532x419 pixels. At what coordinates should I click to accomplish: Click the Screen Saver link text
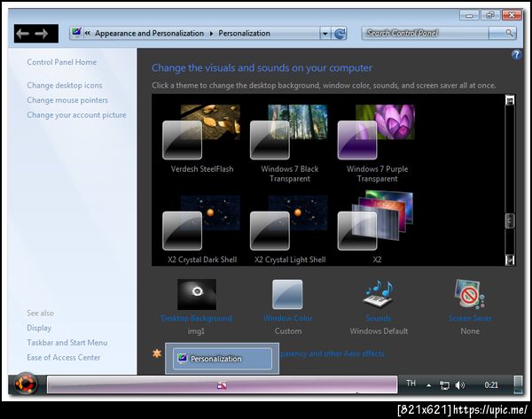[x=470, y=318]
